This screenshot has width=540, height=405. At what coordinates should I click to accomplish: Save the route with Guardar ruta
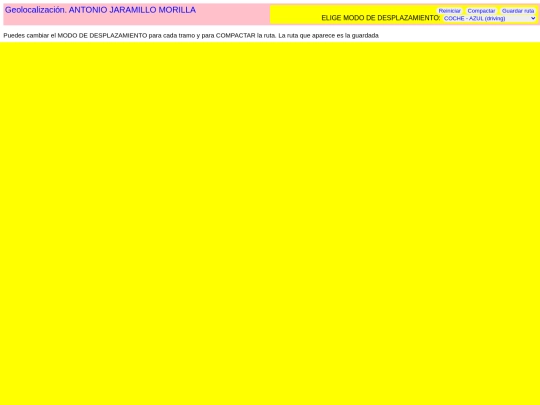click(518, 11)
